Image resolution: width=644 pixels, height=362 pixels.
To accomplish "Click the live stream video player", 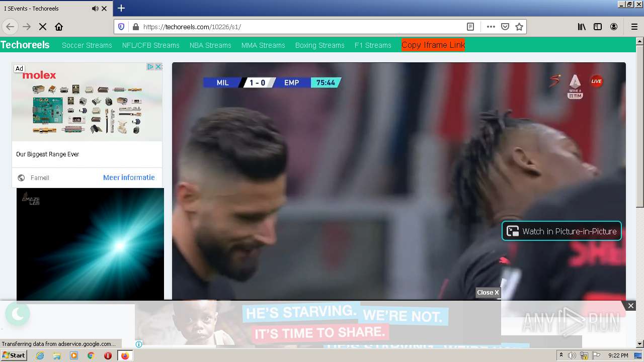I will tap(399, 182).
